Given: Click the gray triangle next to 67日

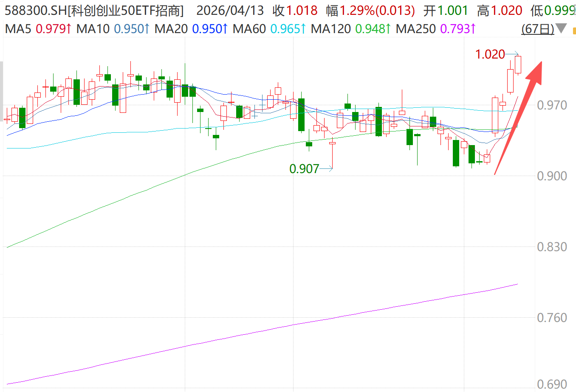Looking at the screenshot, I should (561, 29).
